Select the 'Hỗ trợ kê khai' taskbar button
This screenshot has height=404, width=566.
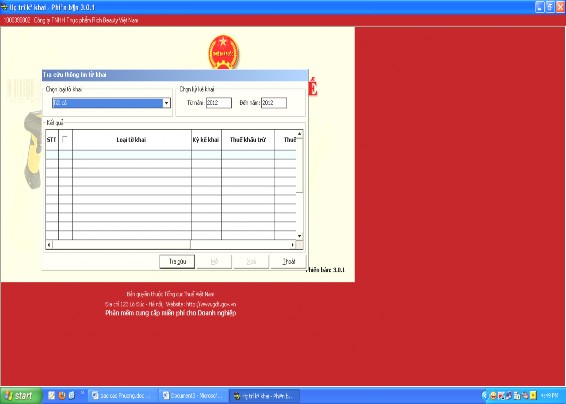[x=265, y=396]
